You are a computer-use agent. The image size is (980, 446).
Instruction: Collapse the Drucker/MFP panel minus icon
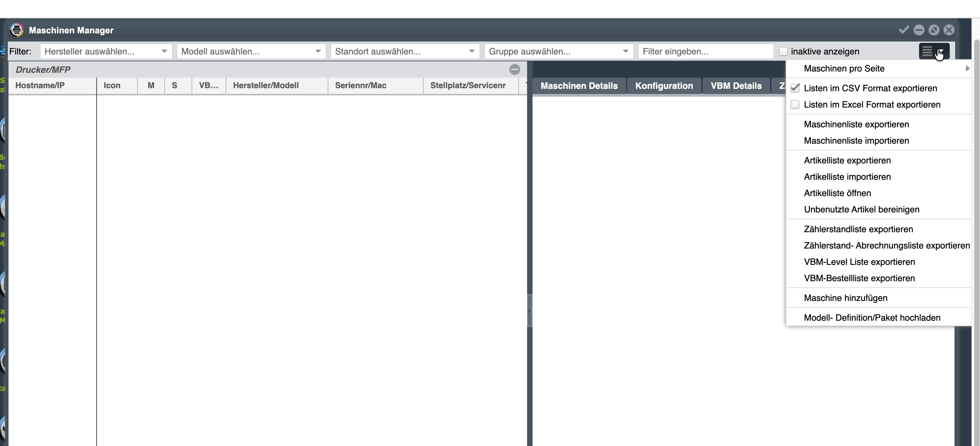pos(514,69)
